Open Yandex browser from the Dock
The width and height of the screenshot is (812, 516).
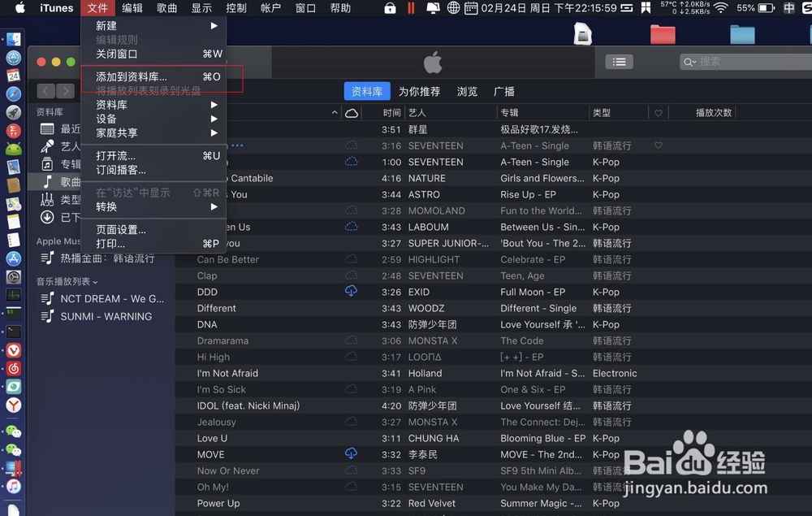click(14, 405)
